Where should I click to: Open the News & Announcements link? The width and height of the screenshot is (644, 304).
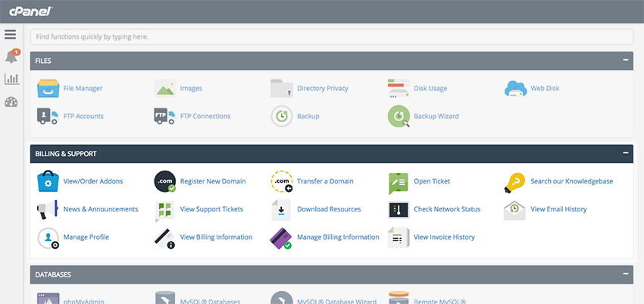pyautogui.click(x=101, y=209)
